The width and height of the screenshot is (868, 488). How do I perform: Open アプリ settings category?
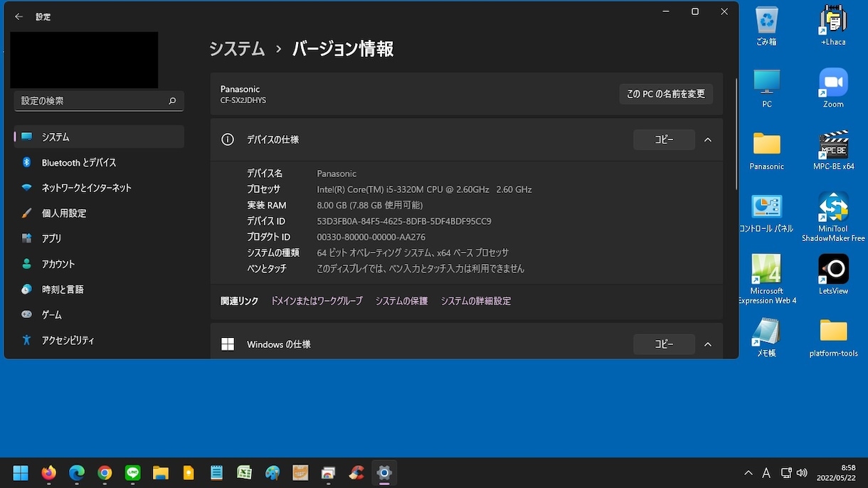pos(99,238)
